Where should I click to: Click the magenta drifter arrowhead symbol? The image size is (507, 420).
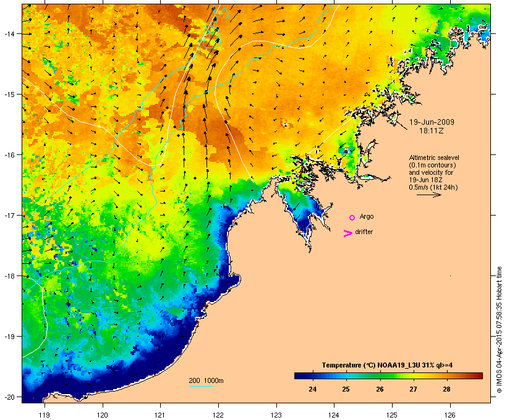(347, 233)
